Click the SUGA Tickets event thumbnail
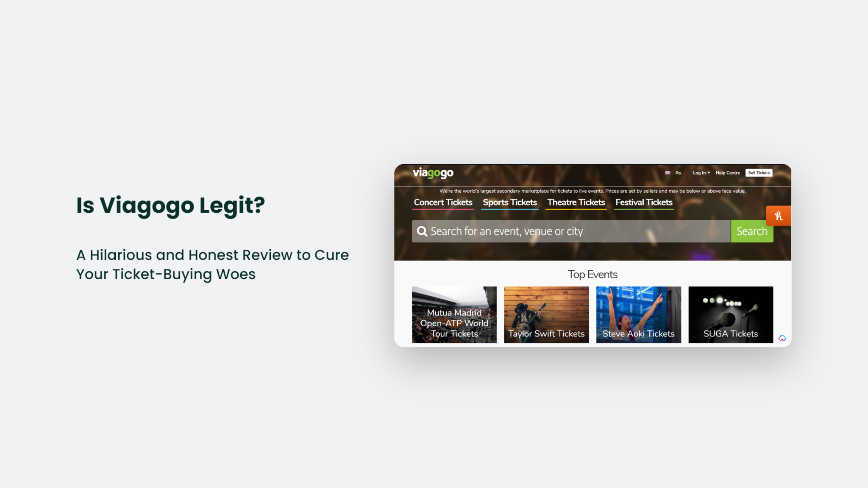The image size is (868, 488). pyautogui.click(x=731, y=315)
